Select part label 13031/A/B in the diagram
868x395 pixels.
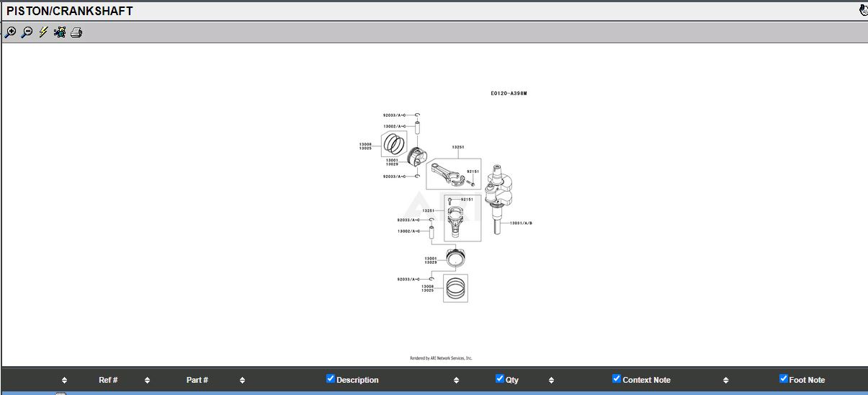(521, 223)
